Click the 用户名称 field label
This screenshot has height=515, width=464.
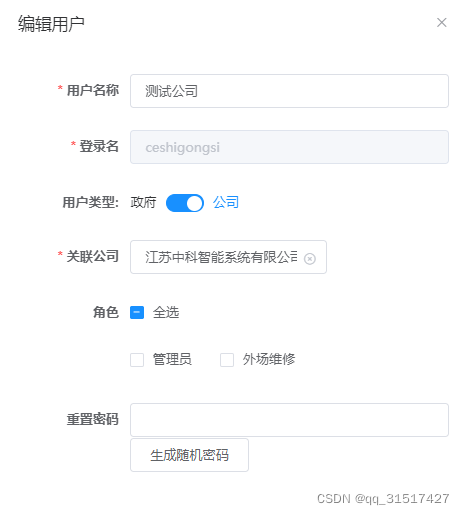[x=93, y=90]
